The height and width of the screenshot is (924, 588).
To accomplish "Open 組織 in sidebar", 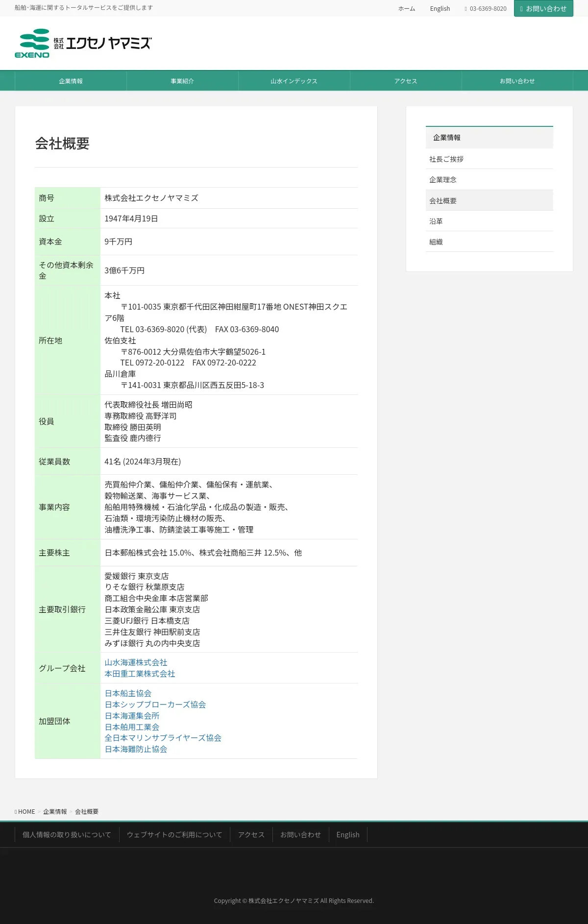I will (490, 242).
